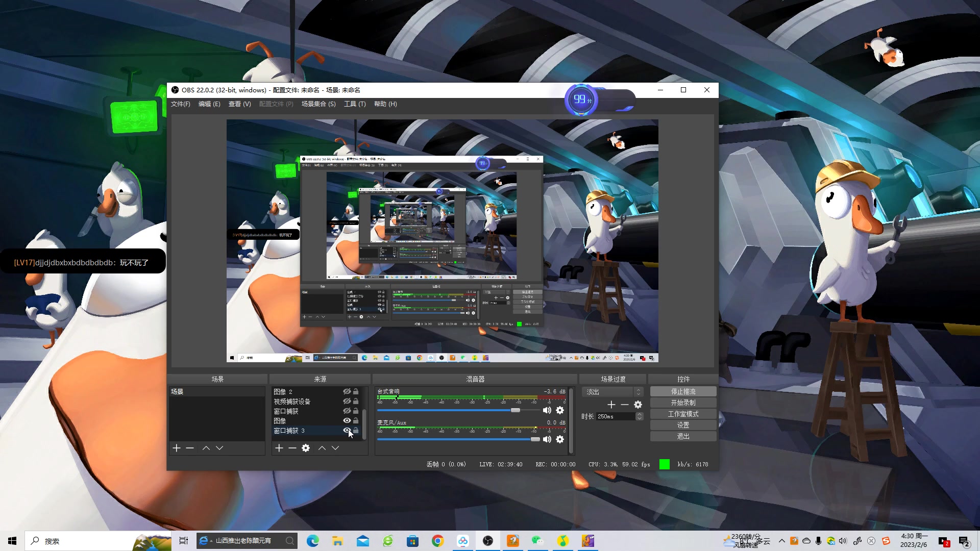
Task: Click 退出 to exit OBS
Action: pyautogui.click(x=683, y=436)
